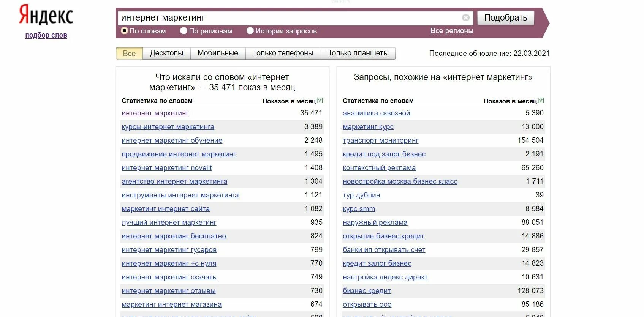Click the Подобрать button
The width and height of the screenshot is (644, 317).
(x=506, y=17)
